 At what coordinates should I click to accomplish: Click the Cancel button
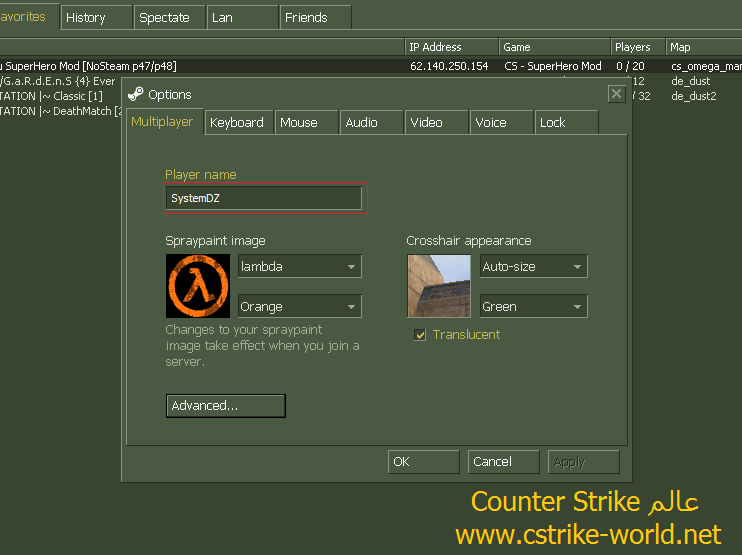(504, 462)
